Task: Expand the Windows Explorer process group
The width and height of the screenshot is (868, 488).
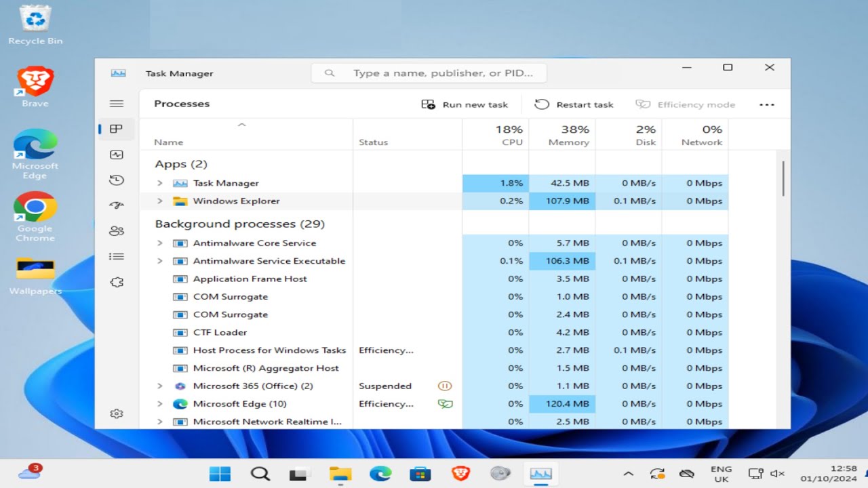Action: coord(160,201)
